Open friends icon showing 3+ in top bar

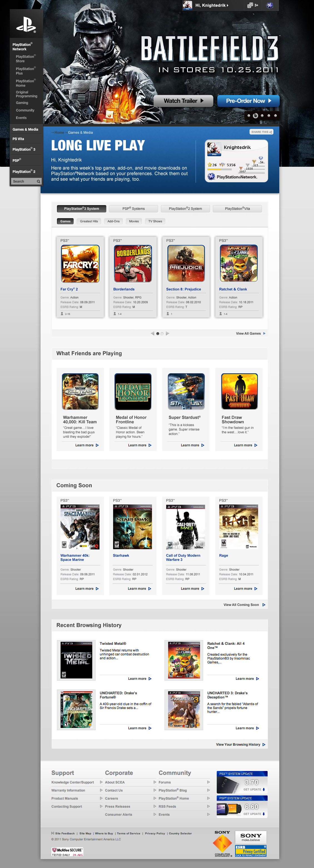pos(253,5)
